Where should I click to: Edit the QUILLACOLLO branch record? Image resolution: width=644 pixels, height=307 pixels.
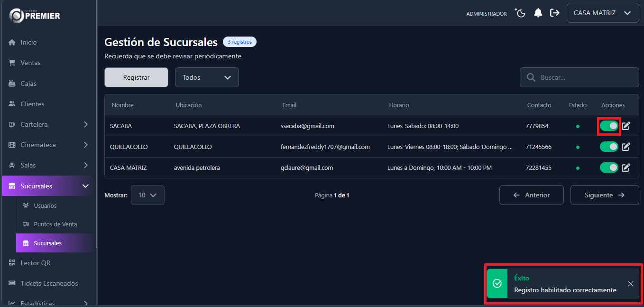pos(626,147)
